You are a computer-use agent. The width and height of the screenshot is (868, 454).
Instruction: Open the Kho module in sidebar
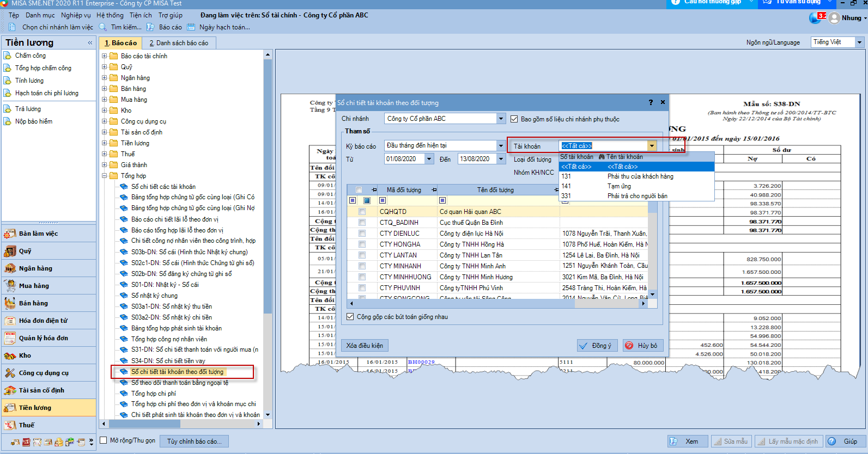(x=49, y=355)
